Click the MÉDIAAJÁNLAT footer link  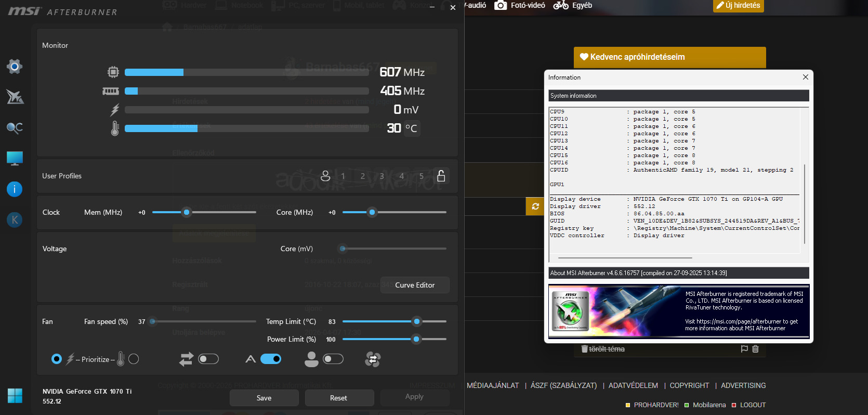pos(493,385)
